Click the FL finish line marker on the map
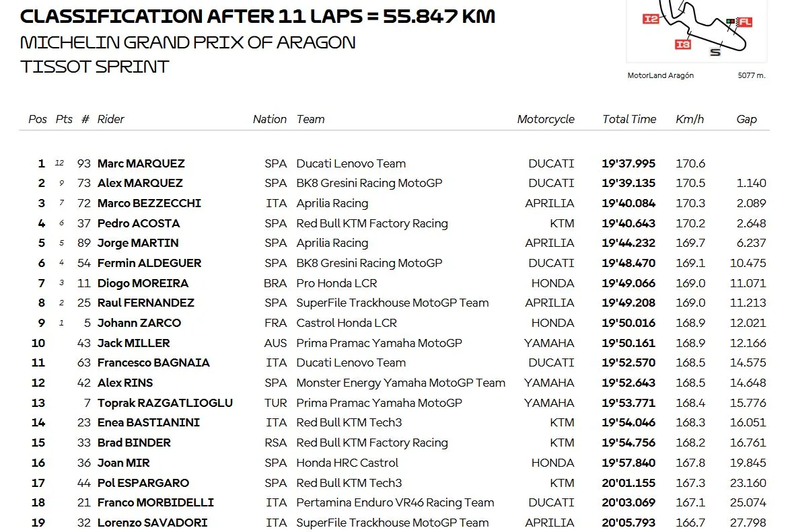Viewport: 792px width, 532px height. pos(744,22)
